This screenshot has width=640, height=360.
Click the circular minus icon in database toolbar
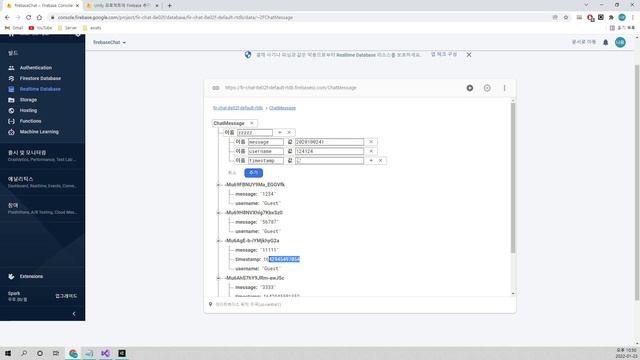[487, 88]
